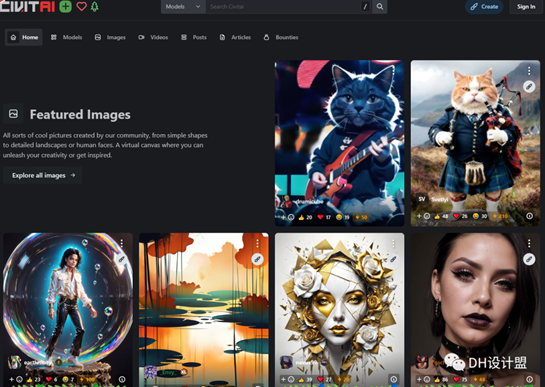
Task: Go to the Videos tab
Action: pos(153,37)
